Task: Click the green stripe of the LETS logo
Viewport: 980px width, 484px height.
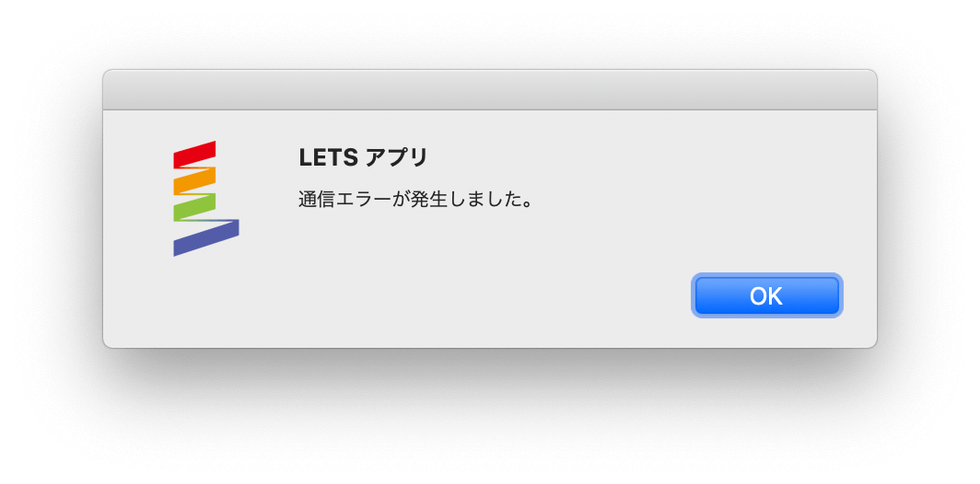Action: [x=194, y=207]
